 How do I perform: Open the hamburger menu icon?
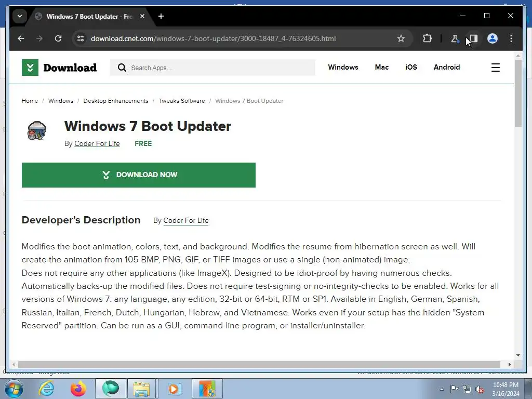pos(495,68)
